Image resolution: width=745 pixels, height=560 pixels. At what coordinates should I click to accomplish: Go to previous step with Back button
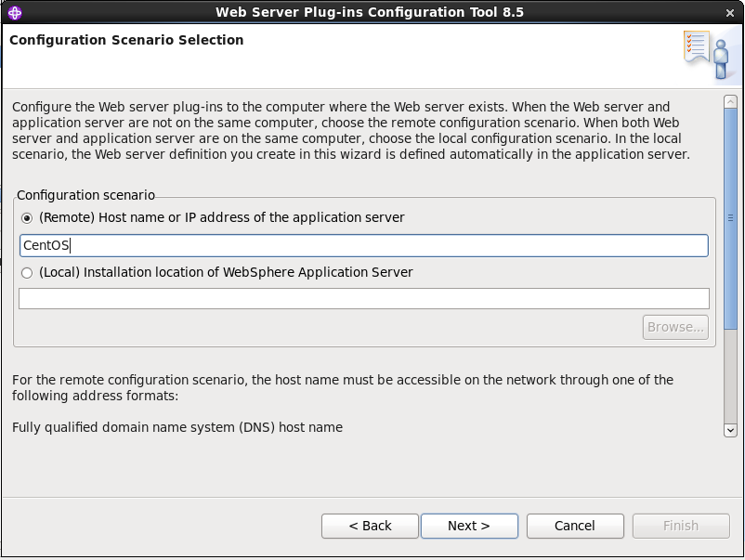[x=370, y=526]
